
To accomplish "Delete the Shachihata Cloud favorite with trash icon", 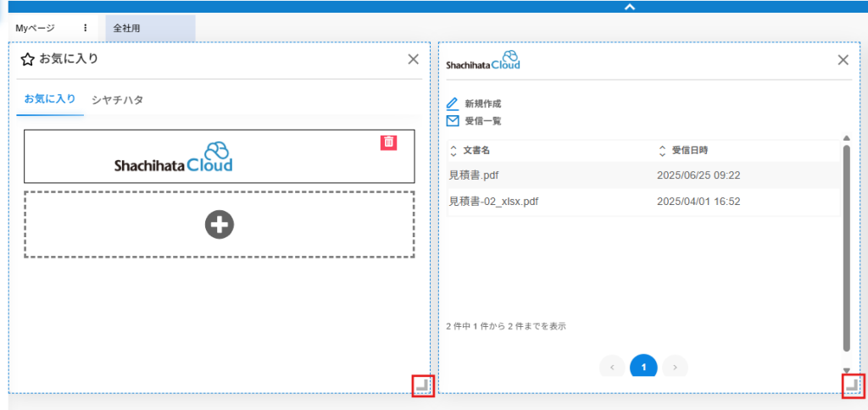I will tap(388, 142).
